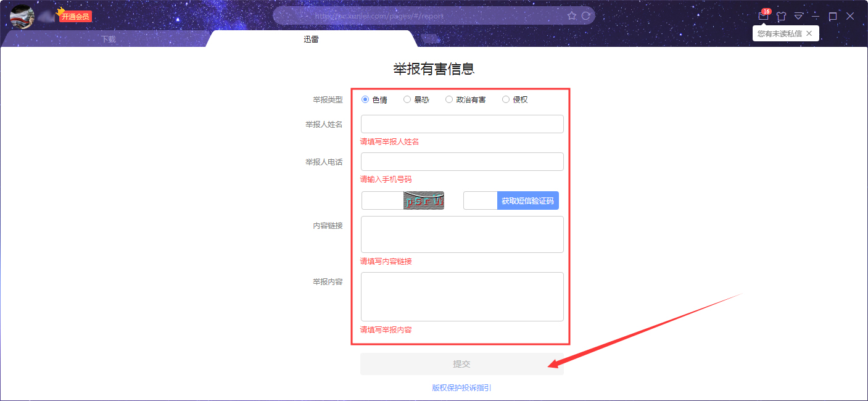Image resolution: width=868 pixels, height=401 pixels.
Task: Focus the 举报内容 description textarea
Action: 461,297
